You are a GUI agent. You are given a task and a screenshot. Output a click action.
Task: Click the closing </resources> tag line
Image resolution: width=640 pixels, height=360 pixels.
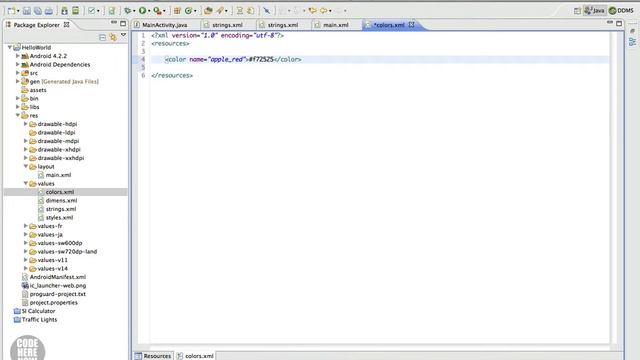click(x=172, y=76)
